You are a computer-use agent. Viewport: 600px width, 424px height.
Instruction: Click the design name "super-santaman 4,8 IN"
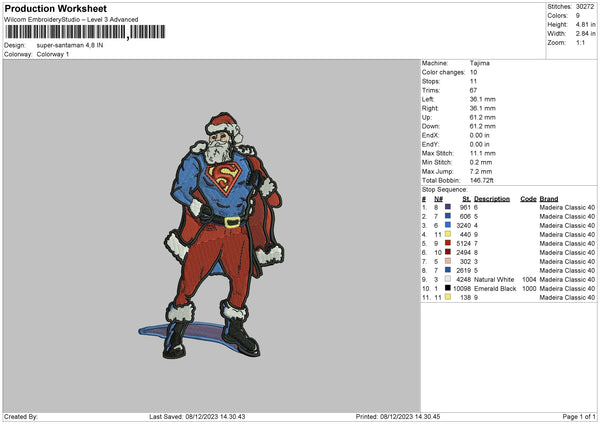tap(70, 45)
